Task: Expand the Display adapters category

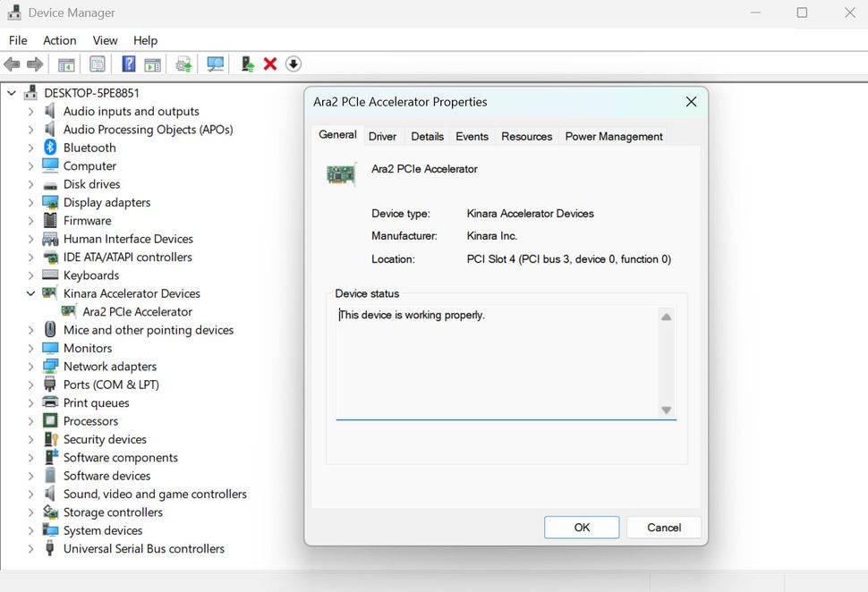Action: (30, 202)
